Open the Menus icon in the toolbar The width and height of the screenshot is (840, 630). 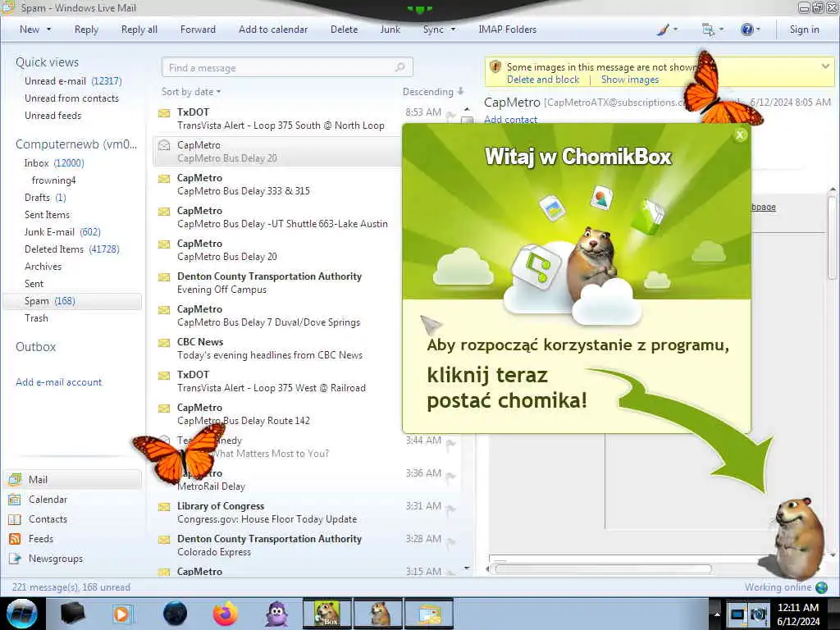708,30
